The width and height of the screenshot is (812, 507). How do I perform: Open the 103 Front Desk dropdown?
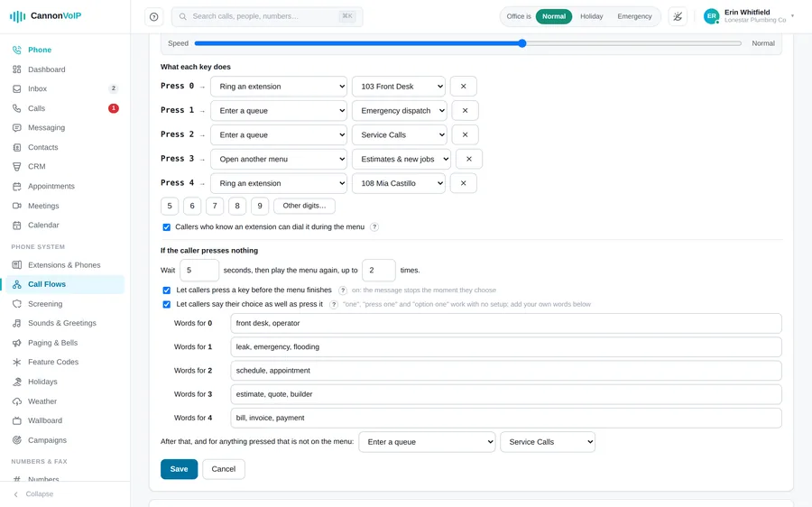pyautogui.click(x=398, y=87)
